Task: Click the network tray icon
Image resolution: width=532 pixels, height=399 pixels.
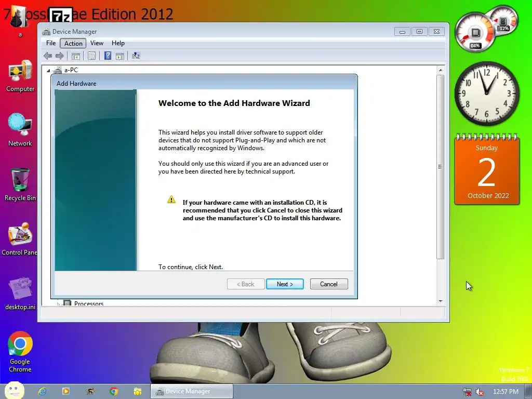Action: (x=467, y=392)
